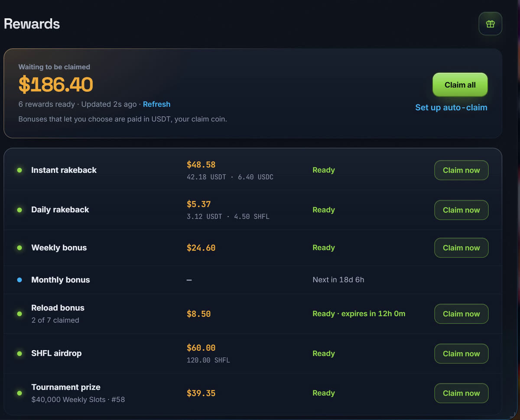Select the Monthly bonus label
Screen dimensions: 520x420
[61, 280]
